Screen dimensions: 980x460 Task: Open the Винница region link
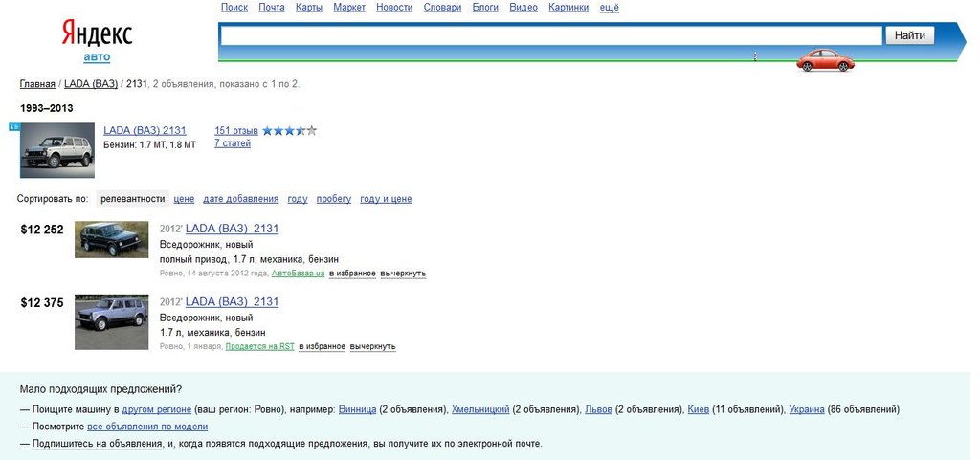[x=358, y=410]
